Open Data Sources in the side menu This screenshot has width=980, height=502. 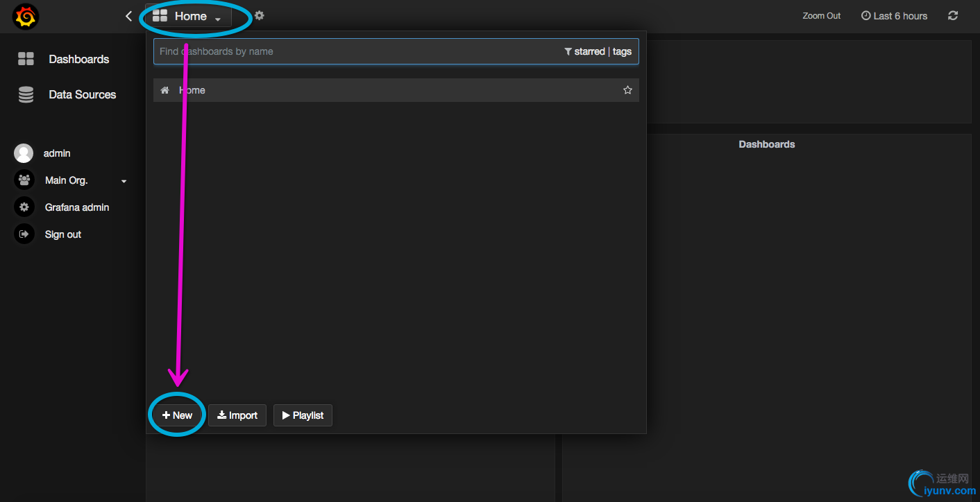pyautogui.click(x=82, y=94)
